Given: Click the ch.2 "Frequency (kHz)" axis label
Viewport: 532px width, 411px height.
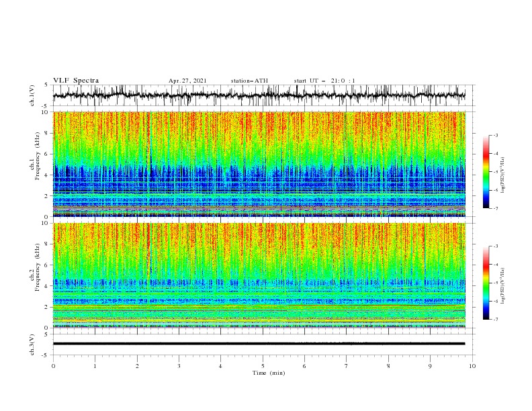Looking at the screenshot, I should click(38, 267).
